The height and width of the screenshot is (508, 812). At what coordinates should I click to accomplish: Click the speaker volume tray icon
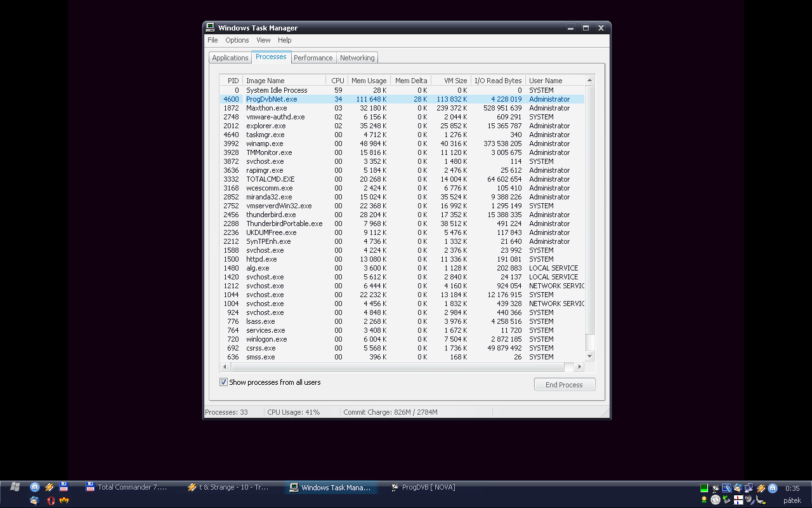tap(750, 500)
